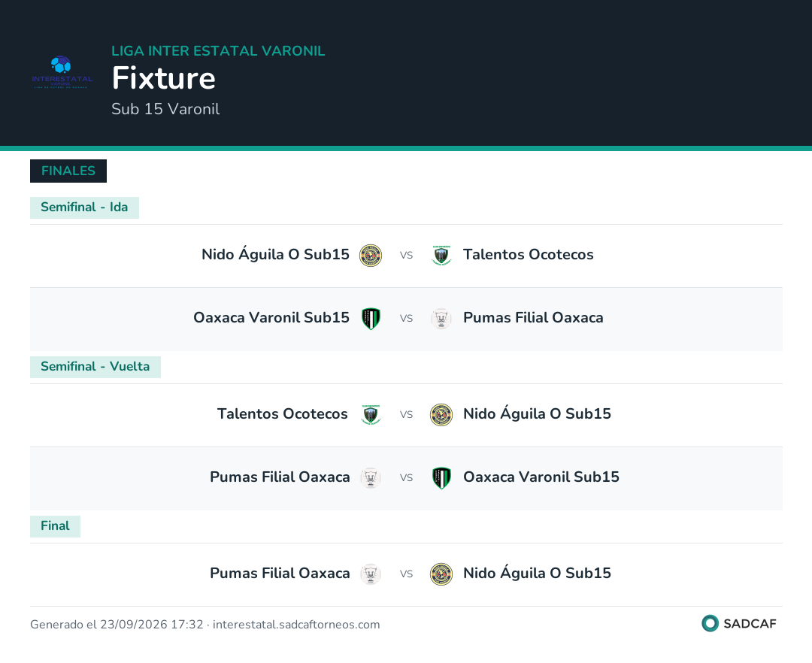Click the SADCAF logo in footer
This screenshot has width=812, height=663.
click(739, 623)
